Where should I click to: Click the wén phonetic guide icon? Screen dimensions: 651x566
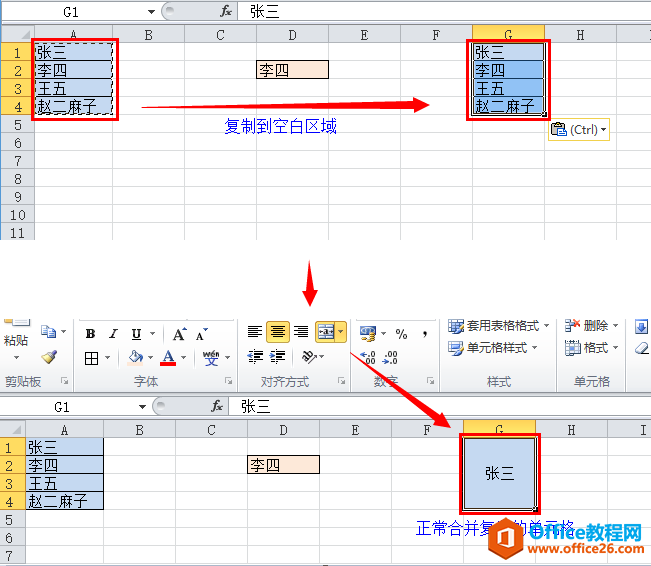pos(211,358)
